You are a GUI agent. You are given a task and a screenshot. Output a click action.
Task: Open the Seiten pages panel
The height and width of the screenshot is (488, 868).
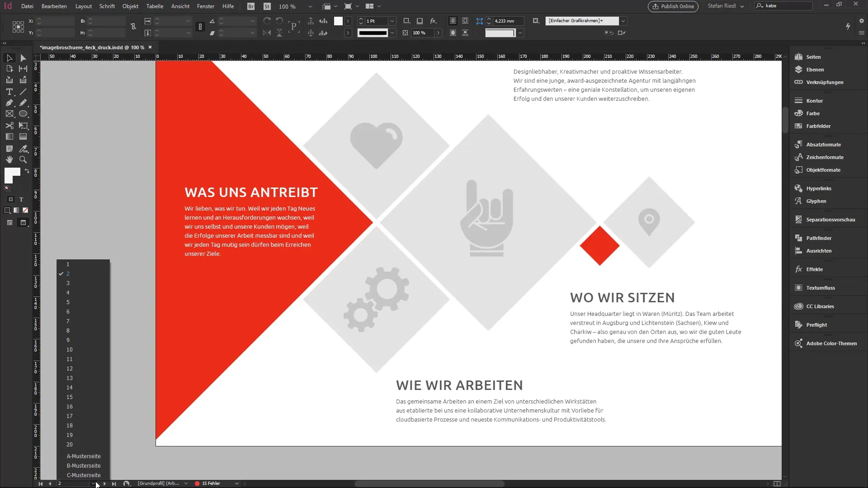[x=813, y=57]
